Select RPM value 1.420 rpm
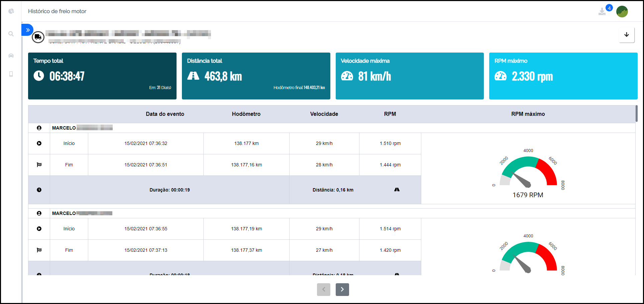This screenshot has height=304, width=644. tap(390, 250)
